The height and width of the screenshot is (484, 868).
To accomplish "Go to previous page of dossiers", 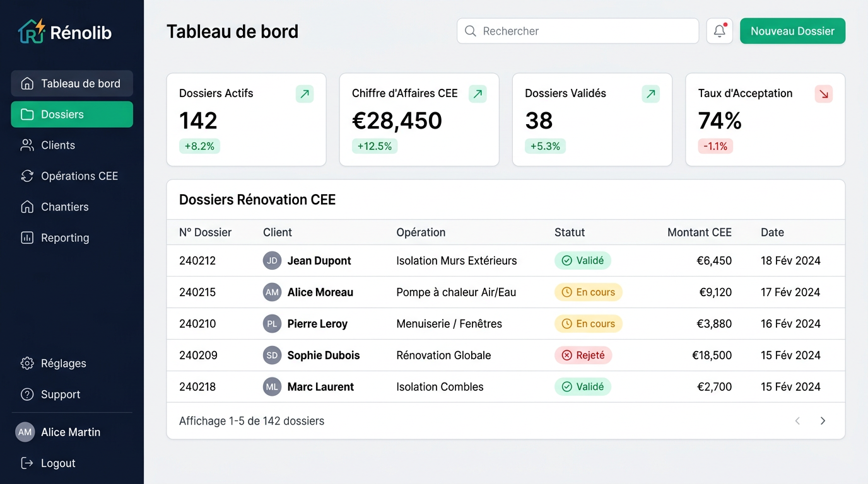I will click(x=797, y=421).
